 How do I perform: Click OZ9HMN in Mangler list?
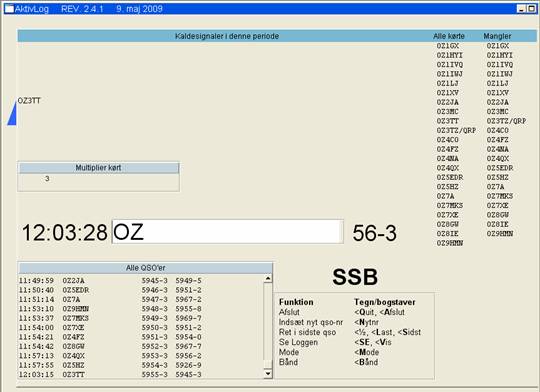pyautogui.click(x=500, y=234)
